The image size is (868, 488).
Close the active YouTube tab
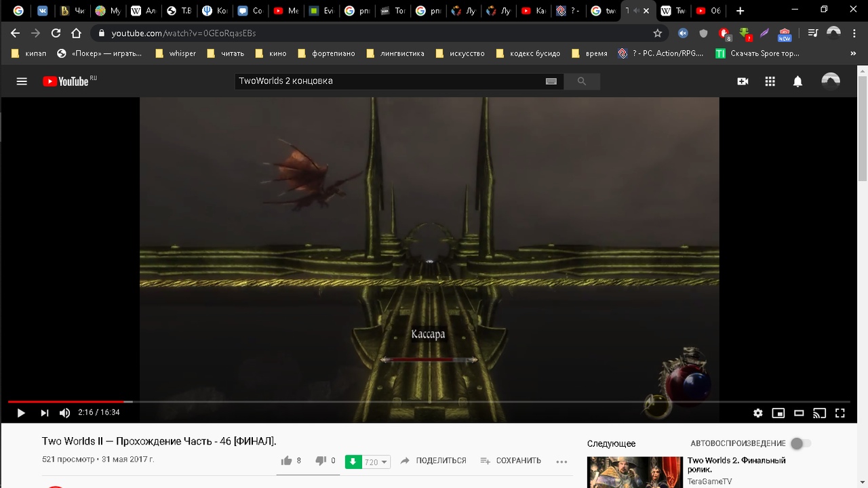[x=646, y=11]
